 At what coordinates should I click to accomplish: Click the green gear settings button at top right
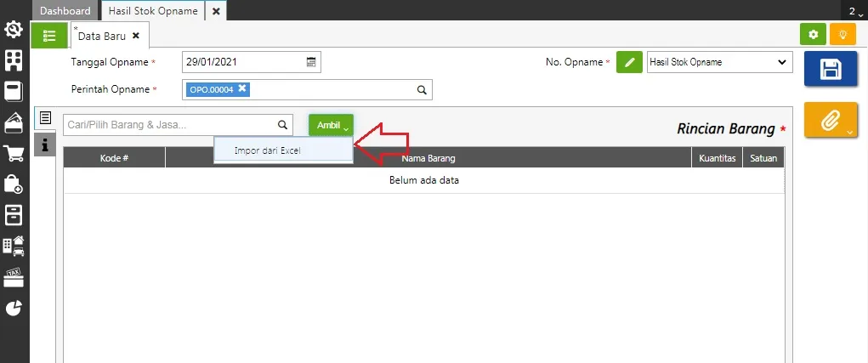pyautogui.click(x=814, y=35)
